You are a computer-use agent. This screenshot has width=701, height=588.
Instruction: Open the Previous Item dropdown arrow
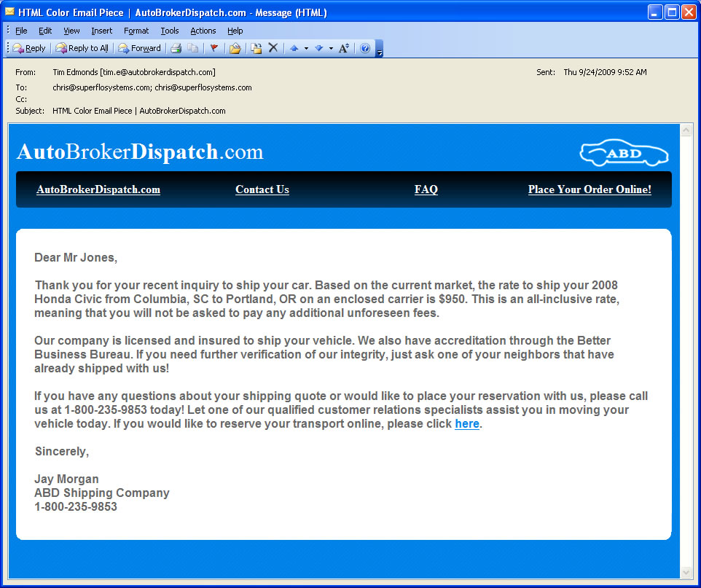[306, 48]
